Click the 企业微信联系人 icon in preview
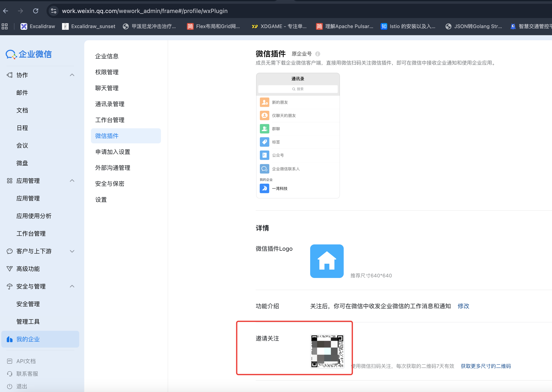Screen dimensions: 552x392 pyautogui.click(x=264, y=169)
